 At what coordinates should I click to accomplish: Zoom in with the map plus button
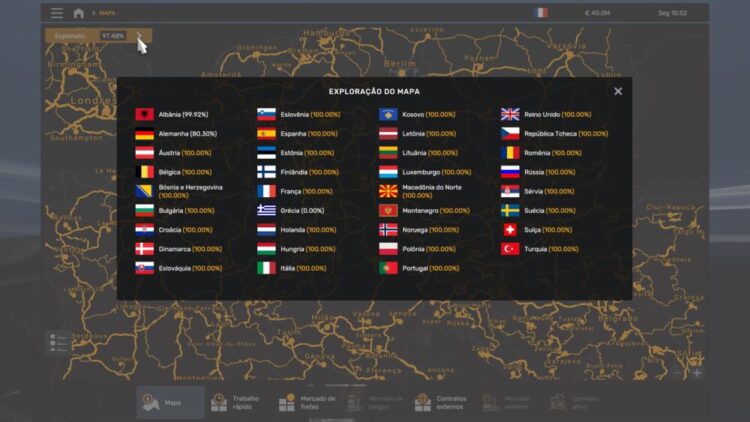click(x=696, y=373)
